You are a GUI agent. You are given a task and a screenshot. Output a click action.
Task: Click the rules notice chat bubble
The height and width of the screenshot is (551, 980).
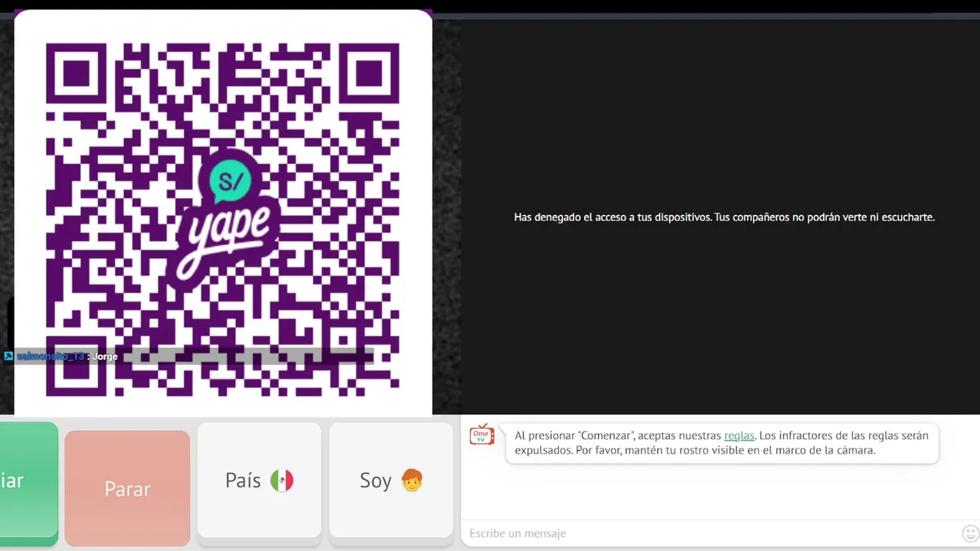(722, 443)
